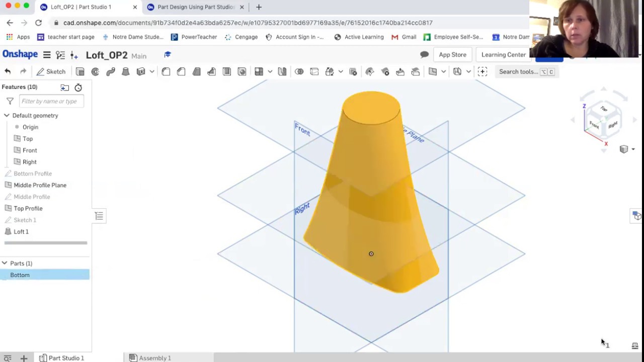This screenshot has height=362, width=644.
Task: Open the Learning Center
Action: click(503, 55)
